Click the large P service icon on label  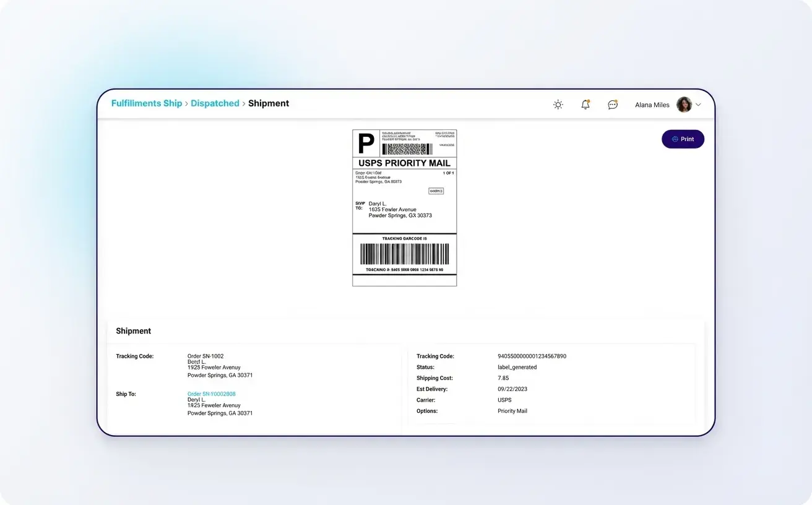click(366, 144)
